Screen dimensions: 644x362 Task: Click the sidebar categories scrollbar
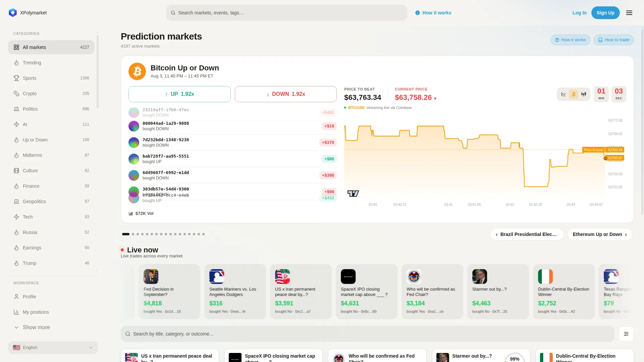[98, 71]
